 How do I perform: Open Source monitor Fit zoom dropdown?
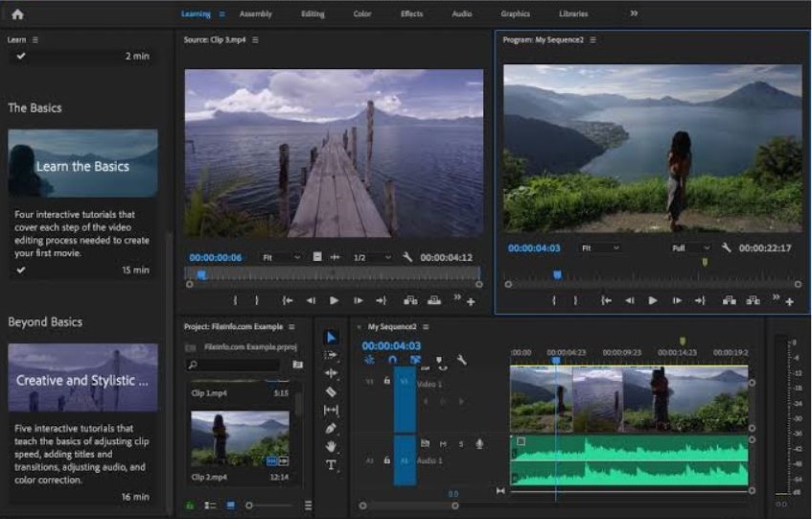tap(281, 257)
